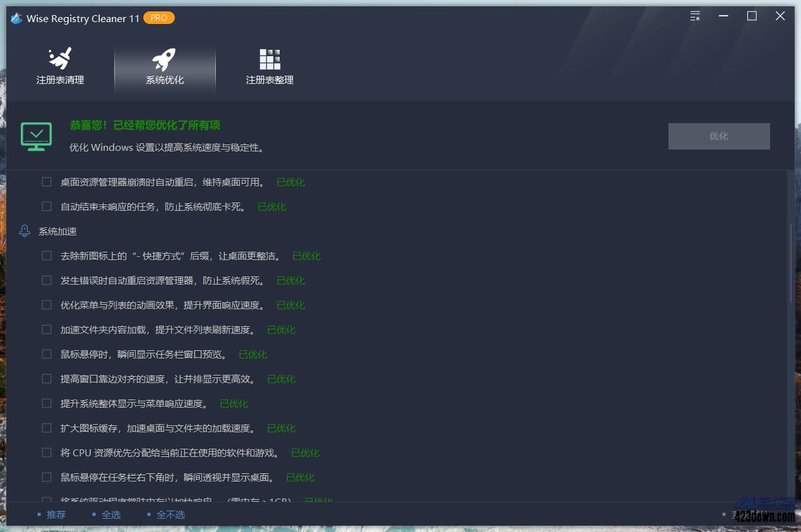The height and width of the screenshot is (532, 801).
Task: Check 将 CPU 资源优先分配 option
Action: point(47,452)
